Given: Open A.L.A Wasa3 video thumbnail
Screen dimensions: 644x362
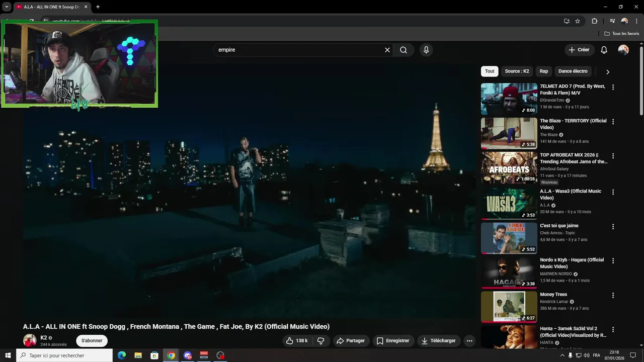Looking at the screenshot, I should tap(509, 204).
